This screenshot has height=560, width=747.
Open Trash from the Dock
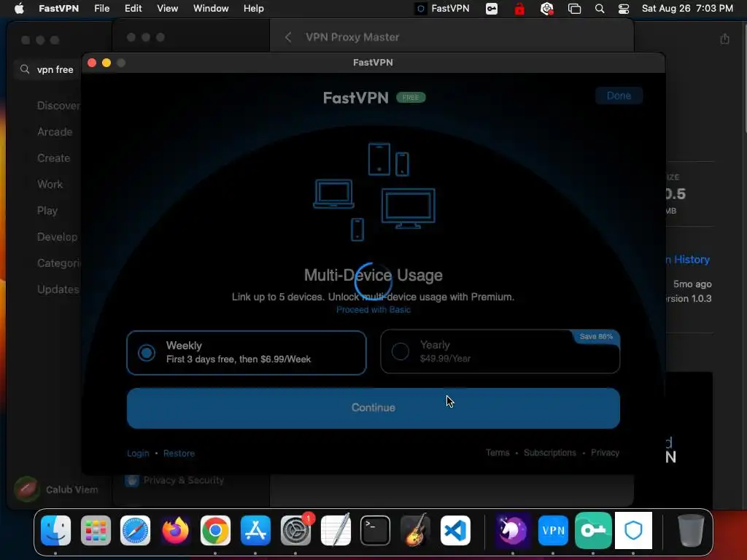(x=690, y=530)
